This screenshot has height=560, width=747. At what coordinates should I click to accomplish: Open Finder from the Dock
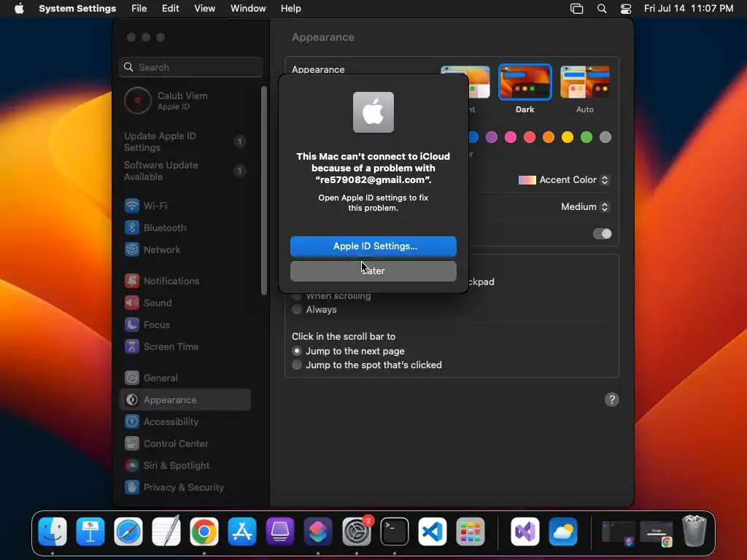pos(53,531)
